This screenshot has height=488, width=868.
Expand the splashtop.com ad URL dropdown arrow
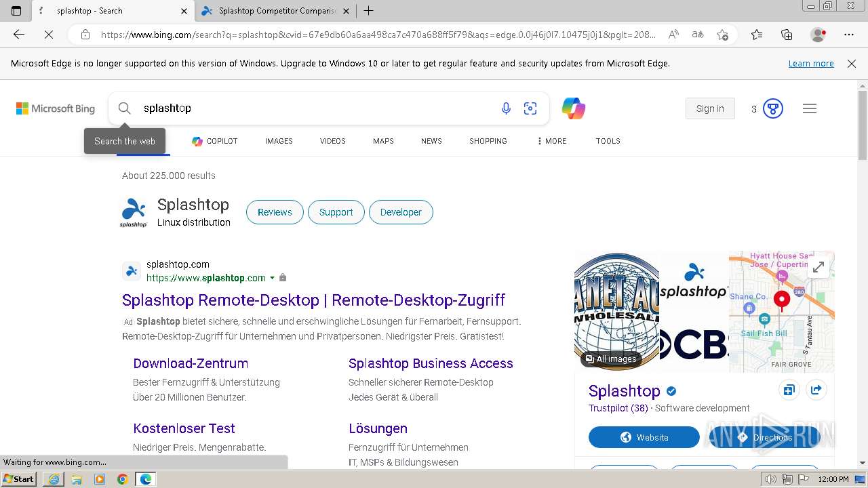[273, 278]
